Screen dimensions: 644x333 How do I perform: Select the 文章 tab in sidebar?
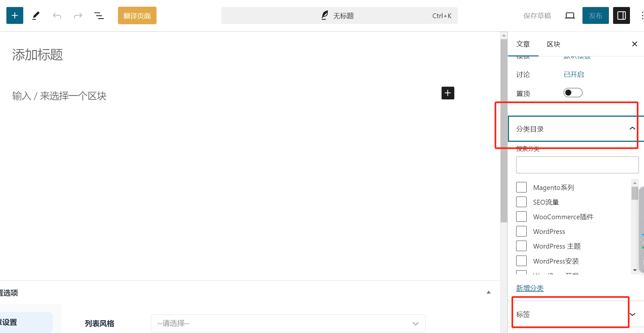[x=523, y=44]
